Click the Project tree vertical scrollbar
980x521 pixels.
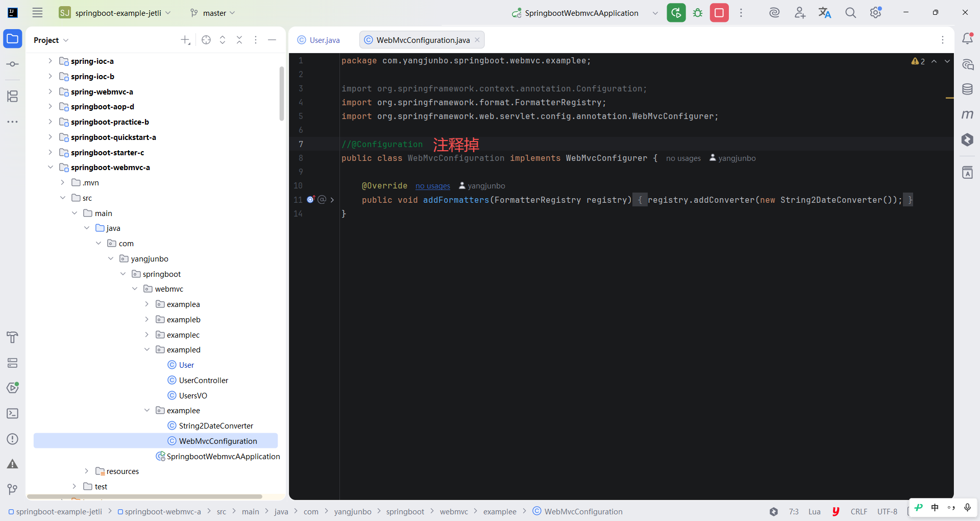[x=282, y=93]
